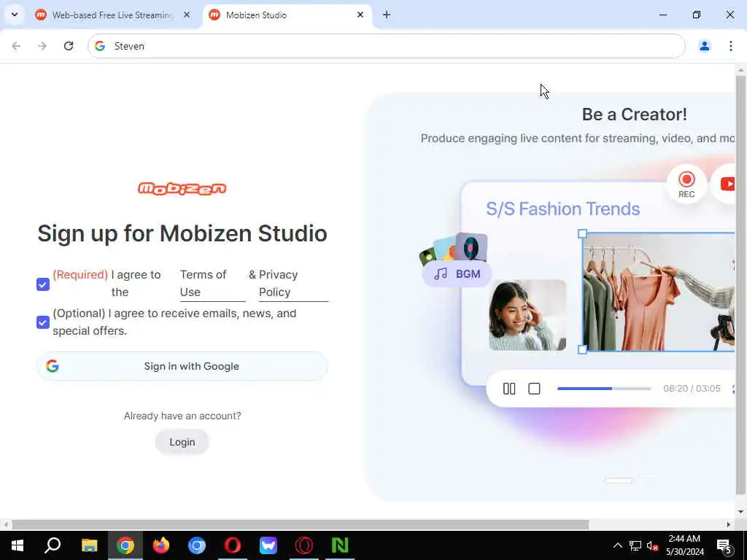The width and height of the screenshot is (747, 560).
Task: Open the Chrome profile icon
Action: pos(704,46)
